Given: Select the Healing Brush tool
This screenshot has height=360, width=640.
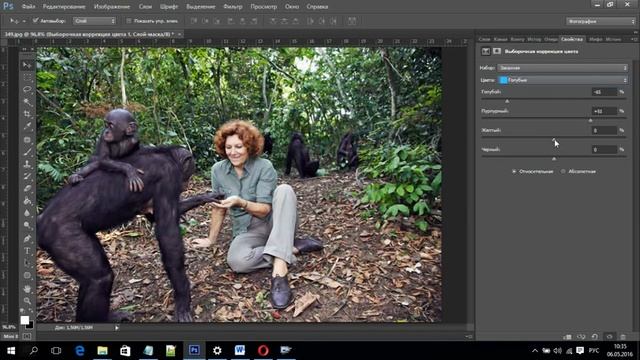Looking at the screenshot, I should coord(27,139).
